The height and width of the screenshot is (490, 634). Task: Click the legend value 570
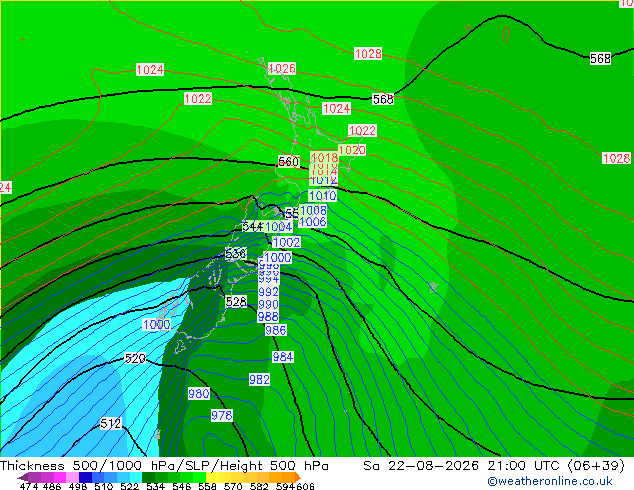(x=233, y=486)
